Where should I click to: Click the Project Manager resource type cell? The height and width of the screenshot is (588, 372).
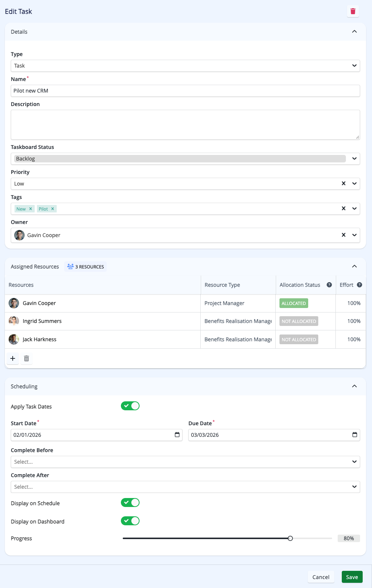click(238, 303)
